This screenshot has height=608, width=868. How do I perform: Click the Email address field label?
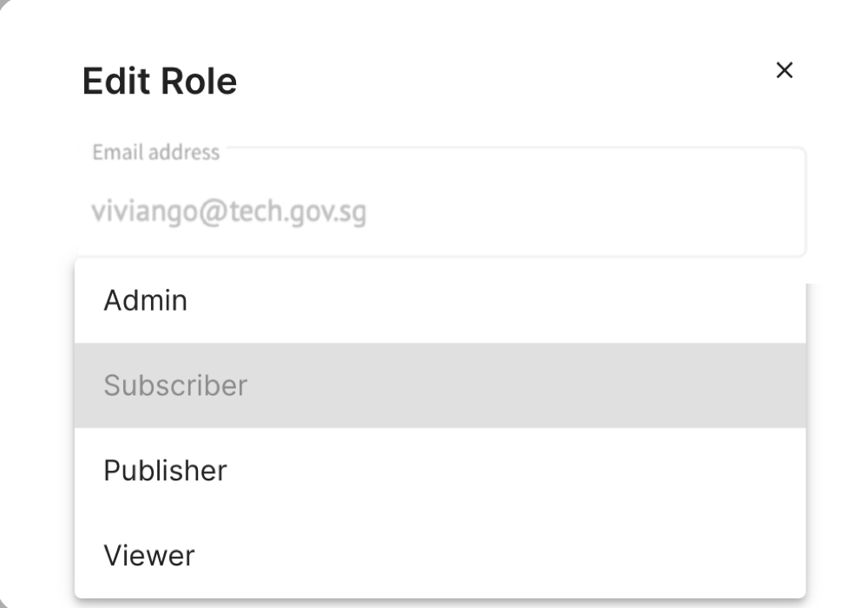pos(156,153)
